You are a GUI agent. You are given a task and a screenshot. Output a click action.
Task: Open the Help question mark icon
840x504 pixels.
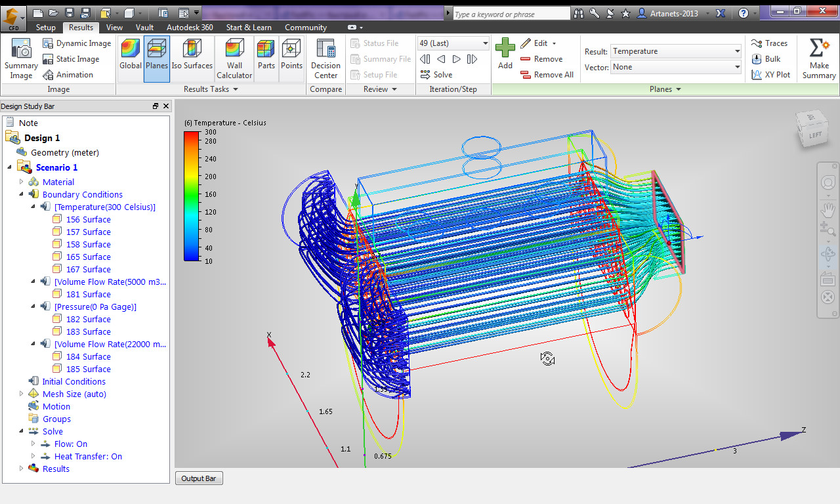[x=743, y=13]
